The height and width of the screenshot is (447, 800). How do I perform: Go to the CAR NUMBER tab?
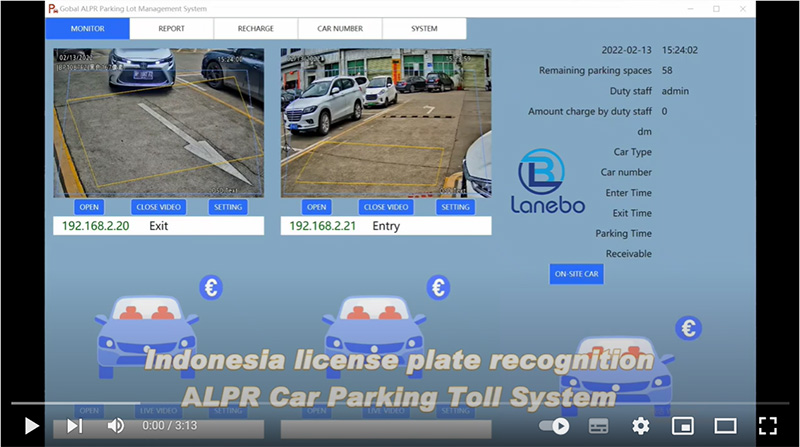[x=340, y=29]
